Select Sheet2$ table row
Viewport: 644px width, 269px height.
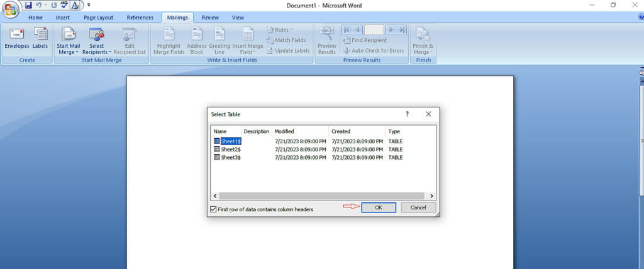pyautogui.click(x=323, y=150)
